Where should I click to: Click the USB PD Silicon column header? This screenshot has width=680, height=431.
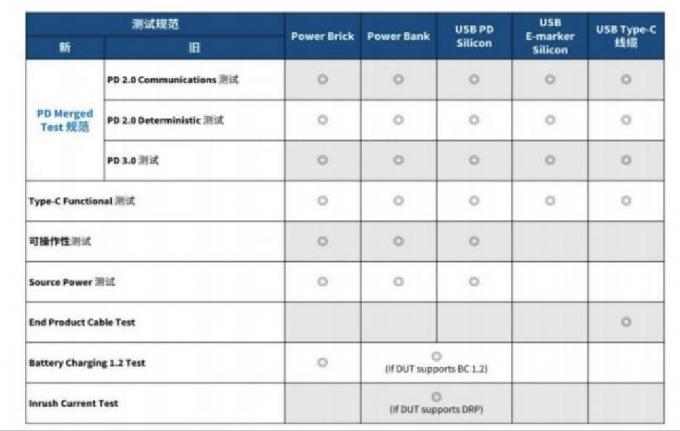coord(474,36)
